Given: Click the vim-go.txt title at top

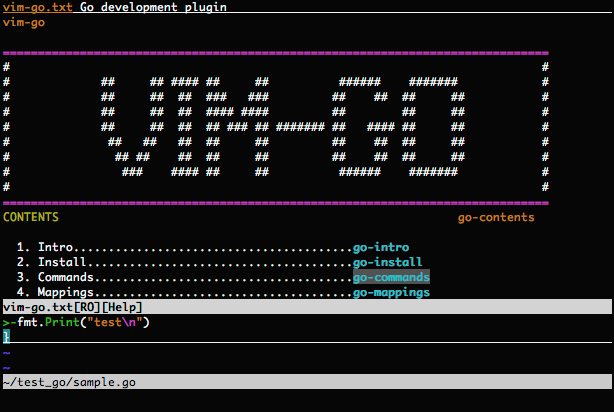Looking at the screenshot, I should click(x=38, y=7).
